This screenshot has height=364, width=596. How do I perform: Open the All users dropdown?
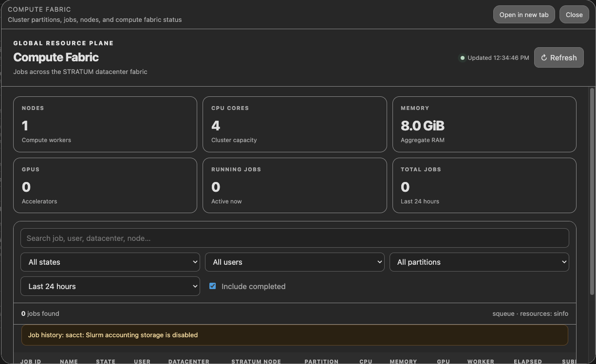pyautogui.click(x=295, y=262)
